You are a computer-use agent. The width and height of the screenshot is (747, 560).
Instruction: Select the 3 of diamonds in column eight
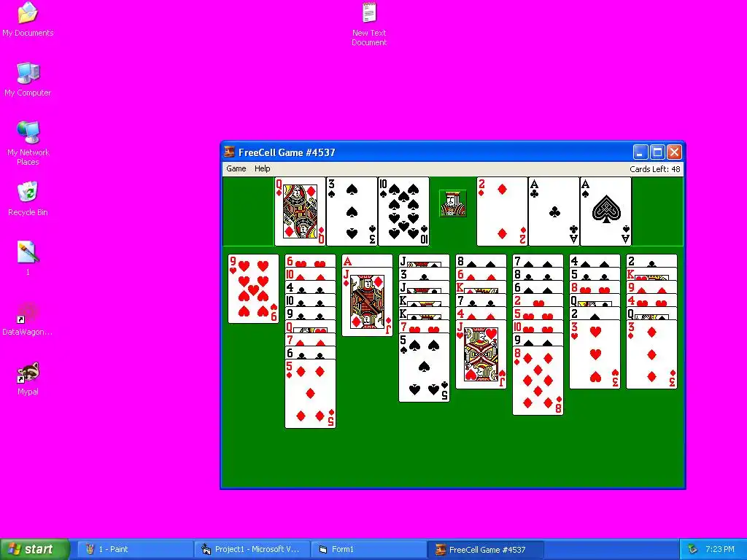[x=651, y=355]
